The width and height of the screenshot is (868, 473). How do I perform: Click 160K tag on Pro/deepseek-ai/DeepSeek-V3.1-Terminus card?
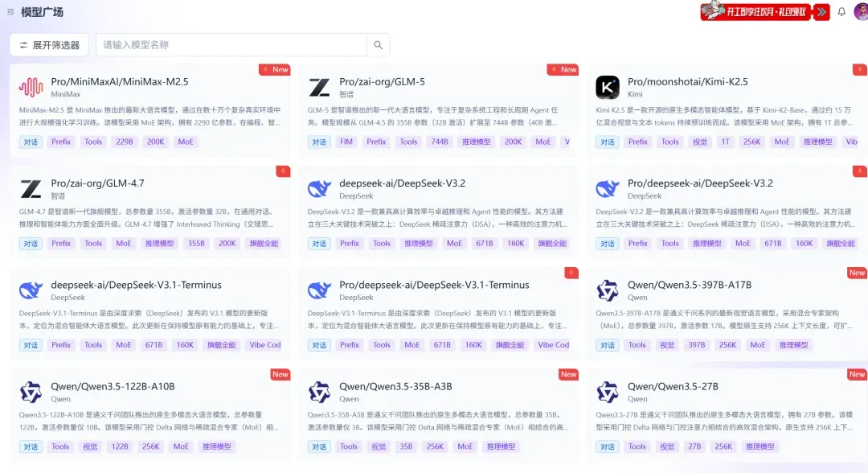[473, 345]
